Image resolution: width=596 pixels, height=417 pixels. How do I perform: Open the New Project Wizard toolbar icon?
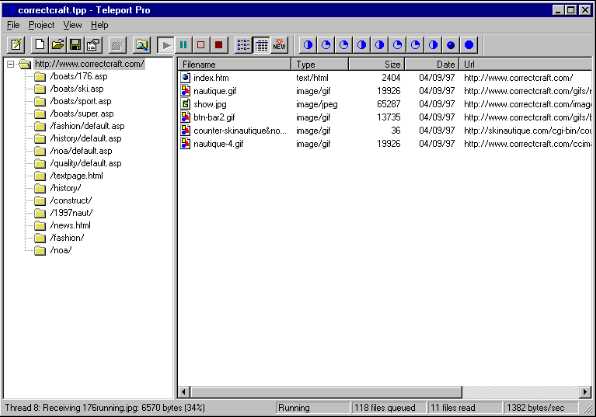[16, 45]
